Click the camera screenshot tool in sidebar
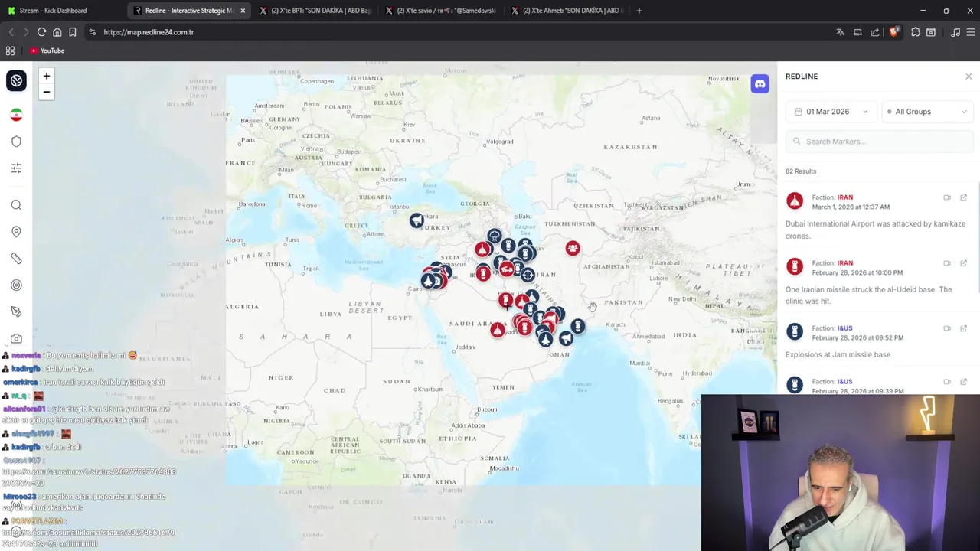Viewport: 980px width, 551px height. (x=16, y=338)
